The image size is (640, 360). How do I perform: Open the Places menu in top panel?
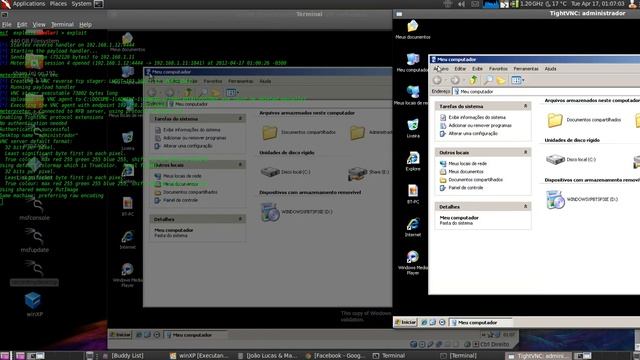click(x=58, y=4)
